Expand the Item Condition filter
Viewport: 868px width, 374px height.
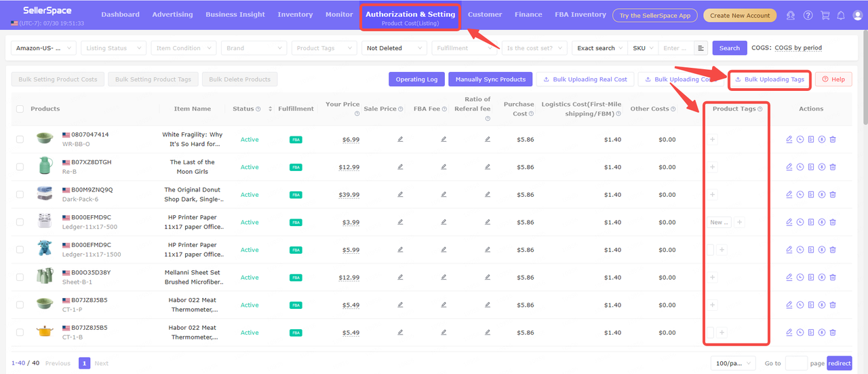point(184,48)
